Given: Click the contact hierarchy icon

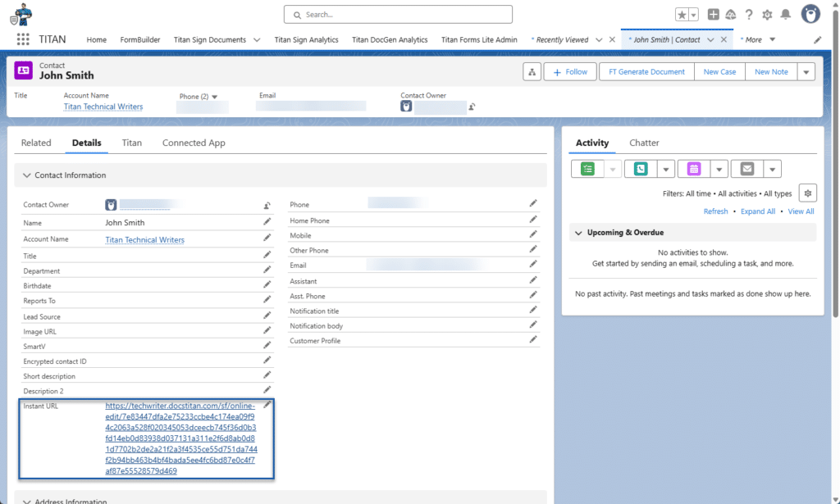Looking at the screenshot, I should tap(532, 72).
